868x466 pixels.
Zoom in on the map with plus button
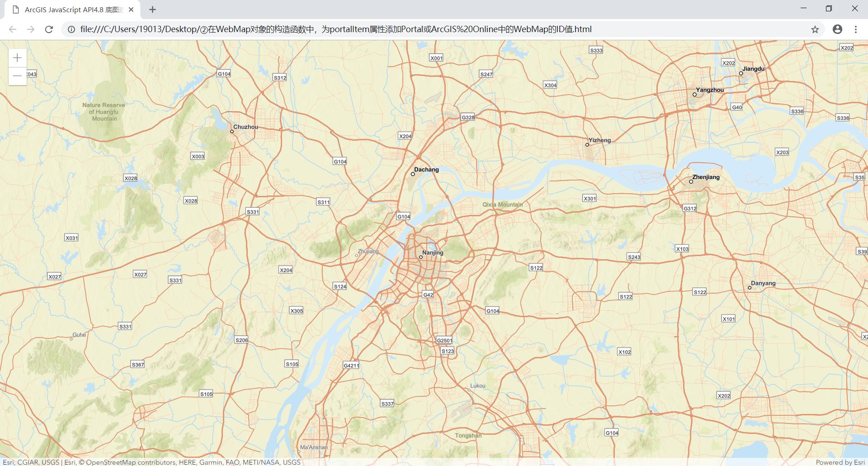click(x=18, y=58)
